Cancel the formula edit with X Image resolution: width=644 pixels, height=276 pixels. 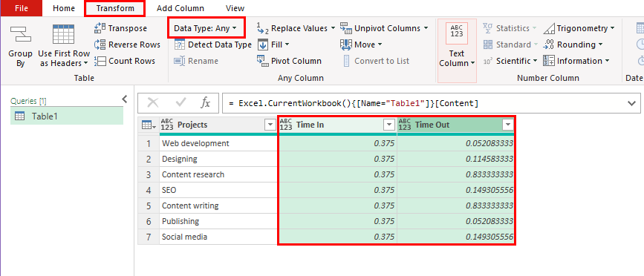point(153,103)
